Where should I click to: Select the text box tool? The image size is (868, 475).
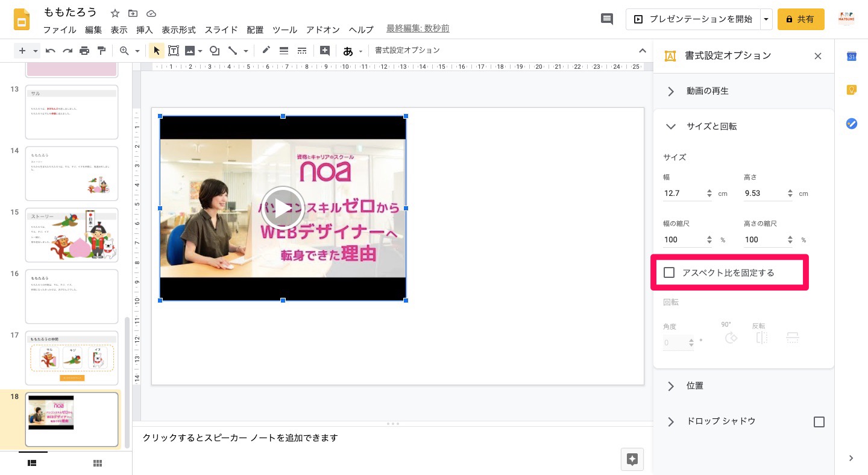coord(174,51)
